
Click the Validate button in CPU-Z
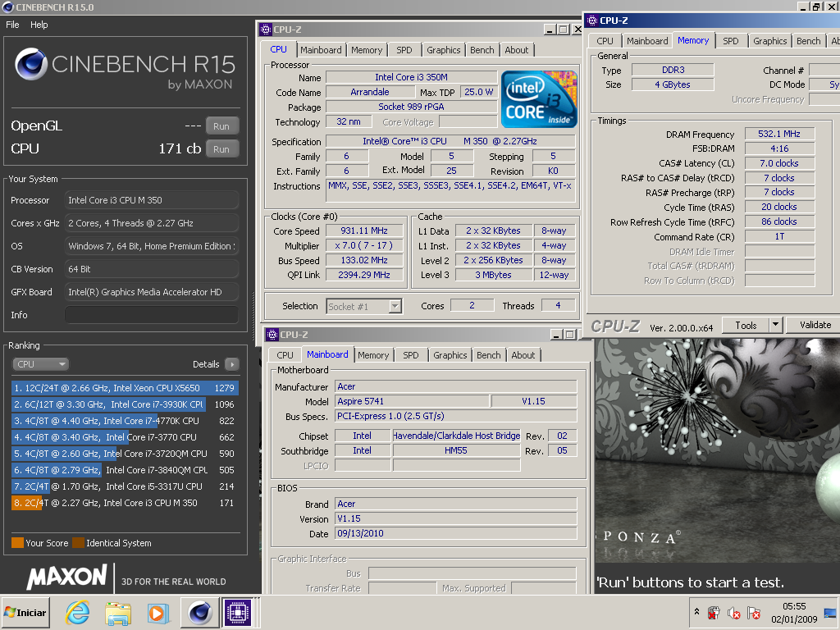tap(815, 325)
